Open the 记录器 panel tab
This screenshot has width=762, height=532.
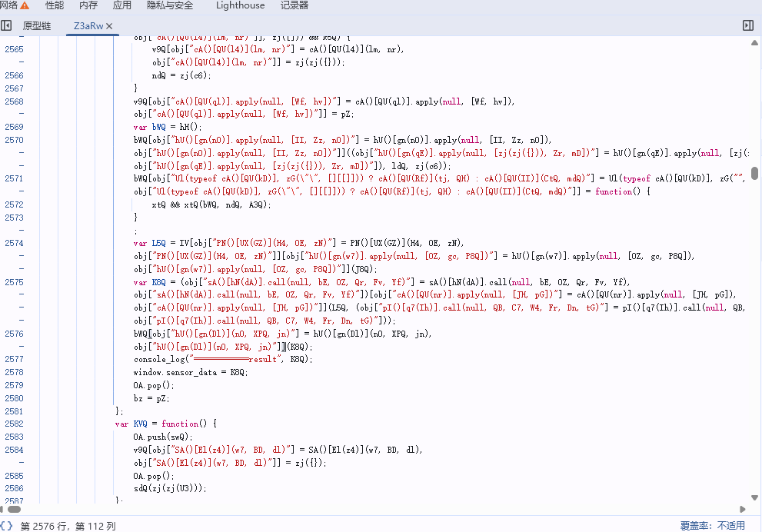294,5
